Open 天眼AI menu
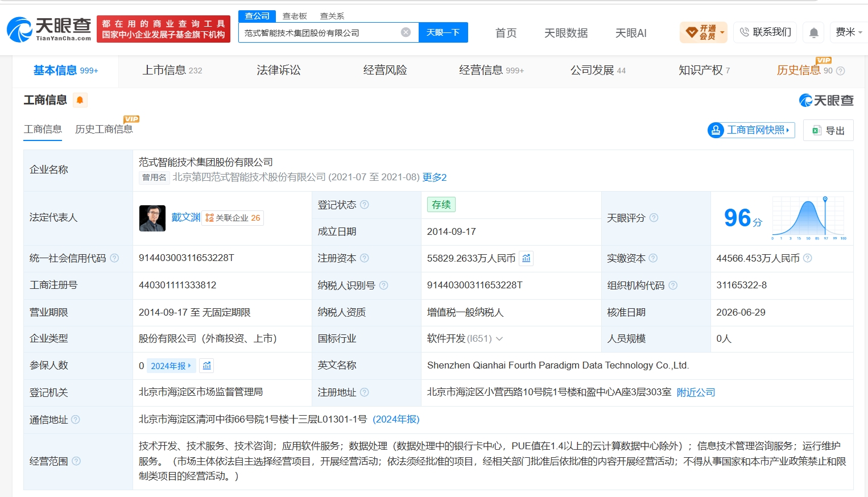Screen dimensions: 868x497 tap(631, 33)
